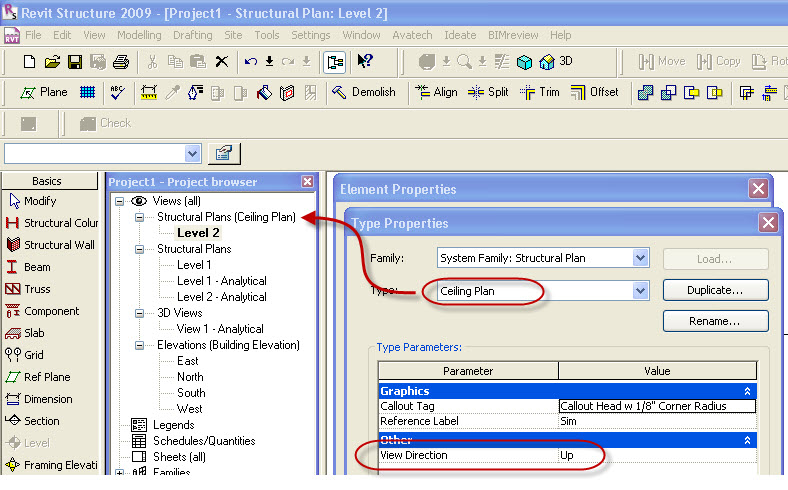The height and width of the screenshot is (490, 788).
Task: Open the Window menu
Action: 361,35
